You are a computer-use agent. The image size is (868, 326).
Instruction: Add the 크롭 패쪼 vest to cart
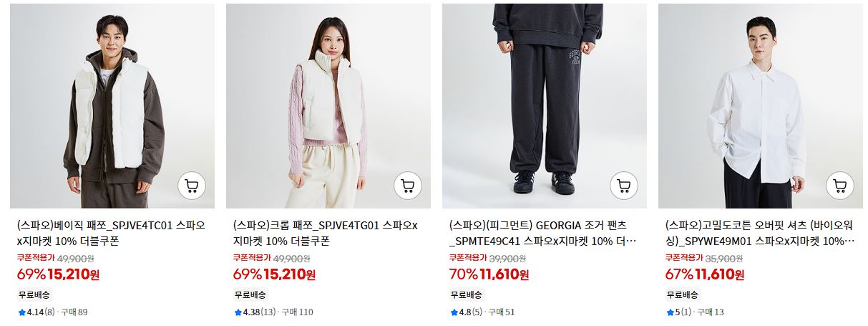408,186
